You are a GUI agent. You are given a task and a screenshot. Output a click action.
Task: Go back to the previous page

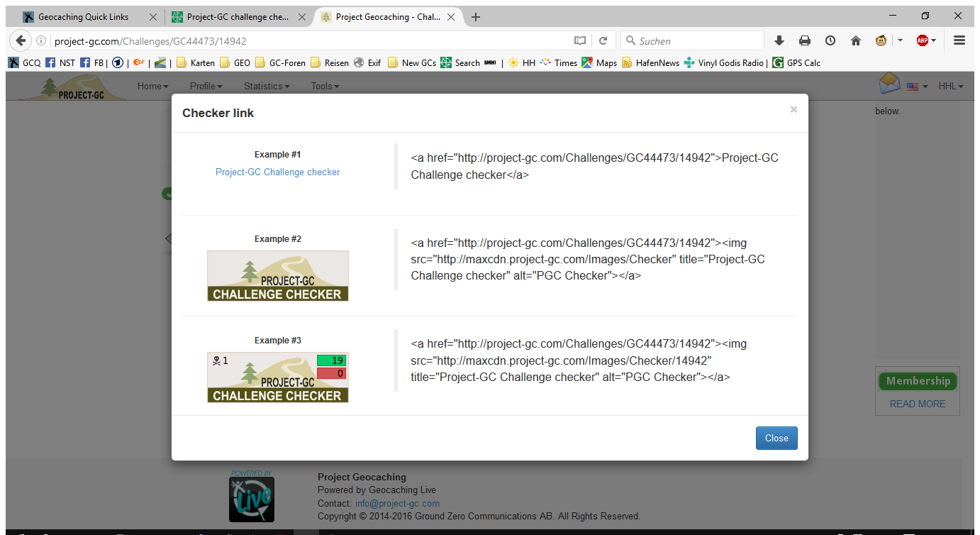pos(21,40)
